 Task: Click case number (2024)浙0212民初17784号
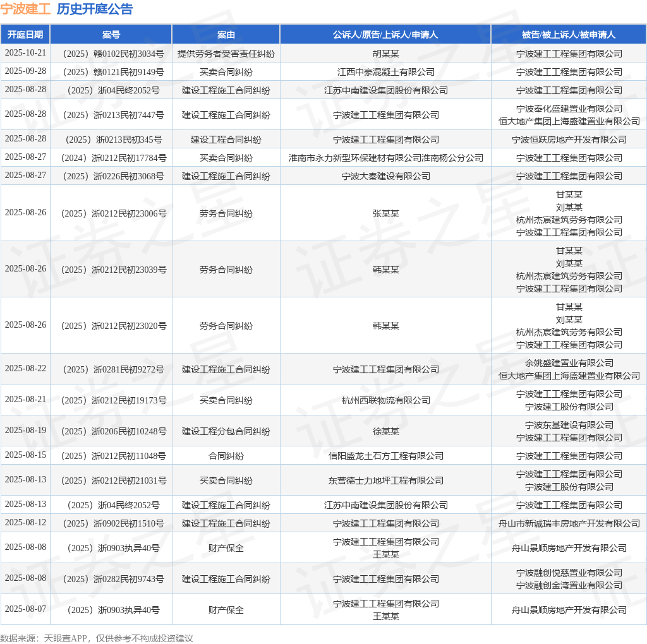[111, 158]
